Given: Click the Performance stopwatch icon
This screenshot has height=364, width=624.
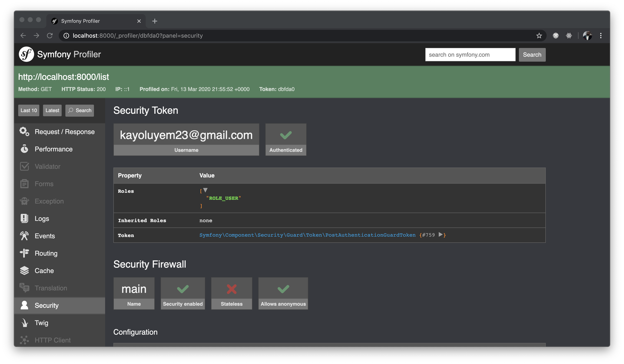Looking at the screenshot, I should click(x=24, y=149).
